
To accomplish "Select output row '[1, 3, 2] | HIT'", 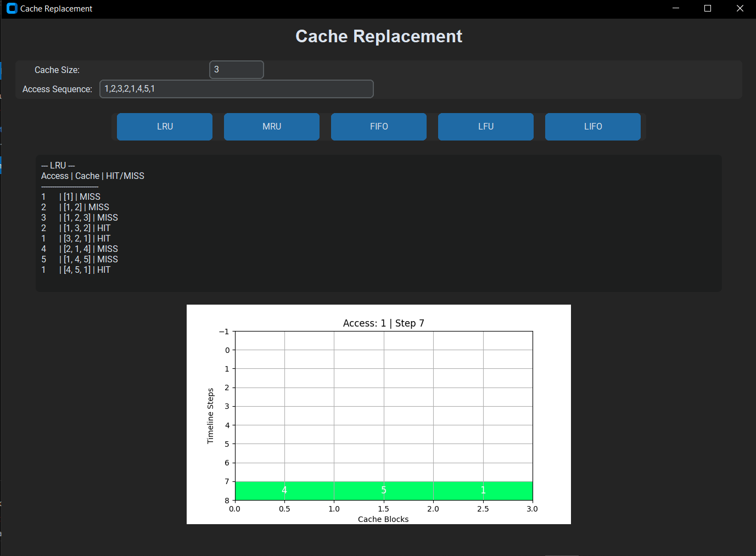I will [76, 228].
